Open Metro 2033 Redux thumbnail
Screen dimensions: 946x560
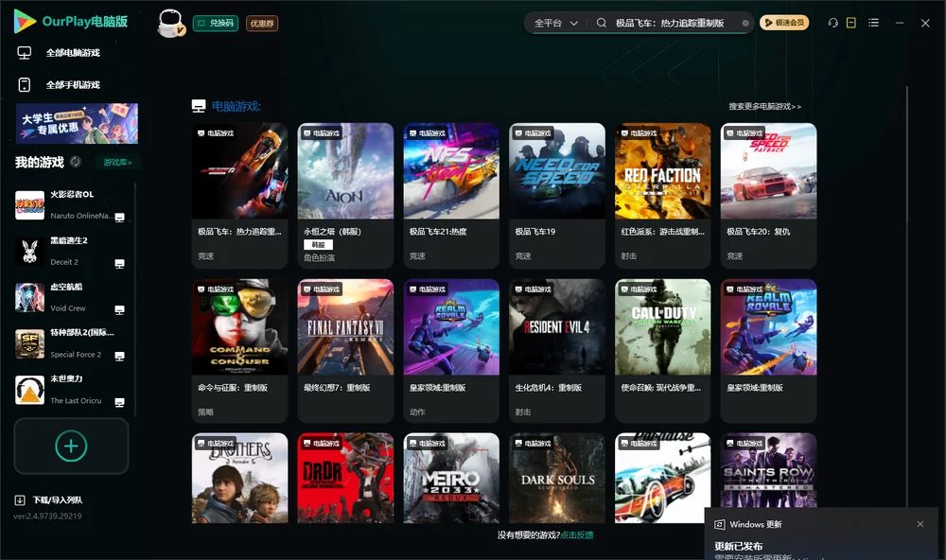(451, 478)
